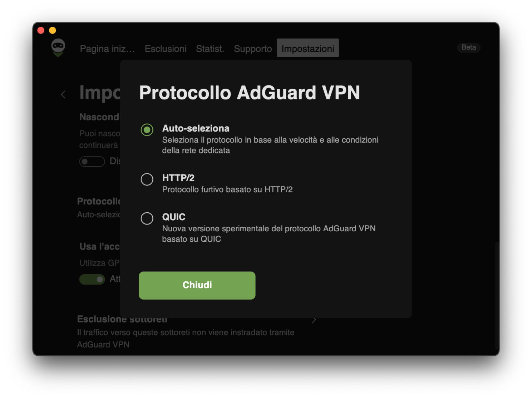Open the Statist. tab
Viewport: 532px width, 399px height.
point(210,48)
